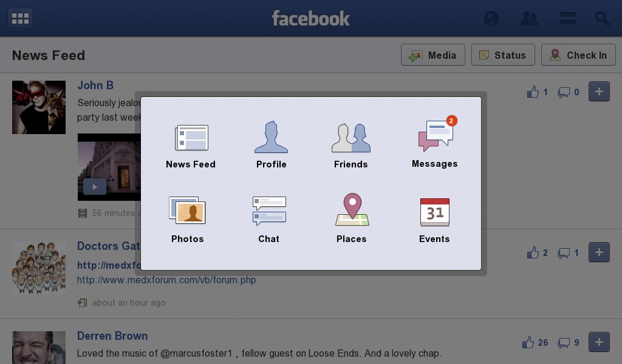Open John B's profile name link
This screenshot has width=622, height=364.
[95, 85]
